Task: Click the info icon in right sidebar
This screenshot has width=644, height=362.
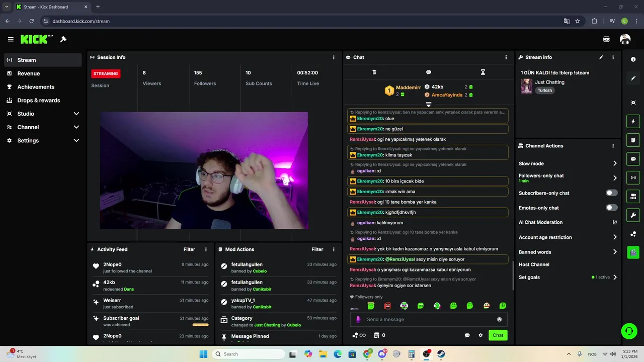Action: coord(633,59)
